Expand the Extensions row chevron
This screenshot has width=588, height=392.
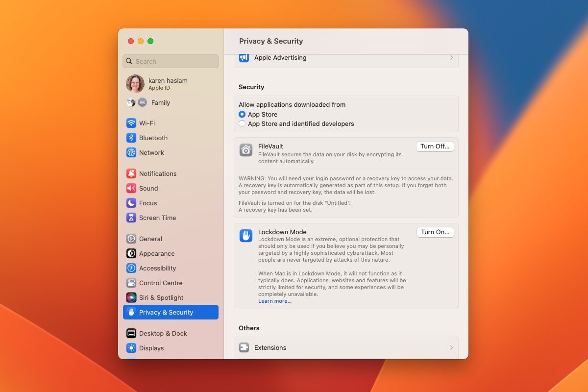451,347
